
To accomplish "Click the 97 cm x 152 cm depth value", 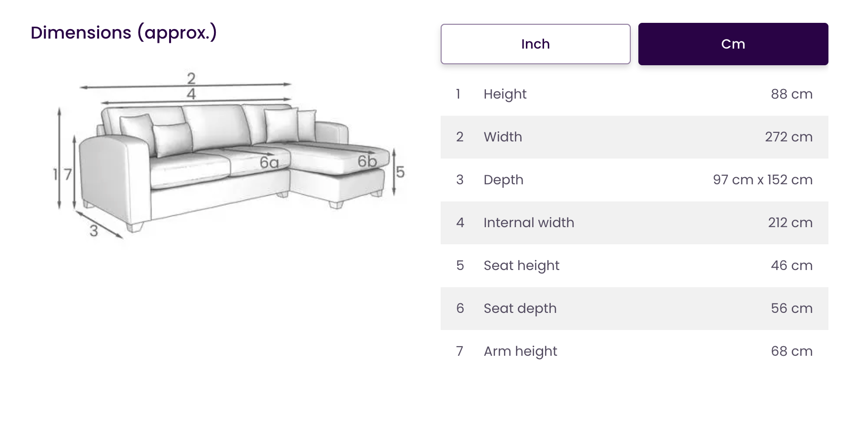I will tap(762, 180).
